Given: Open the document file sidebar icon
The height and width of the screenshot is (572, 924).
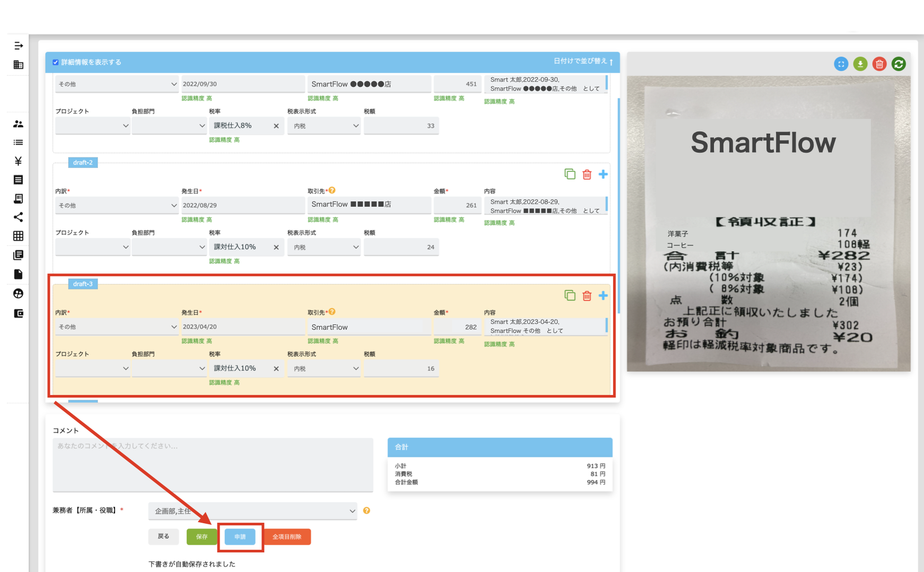Looking at the screenshot, I should tap(19, 274).
